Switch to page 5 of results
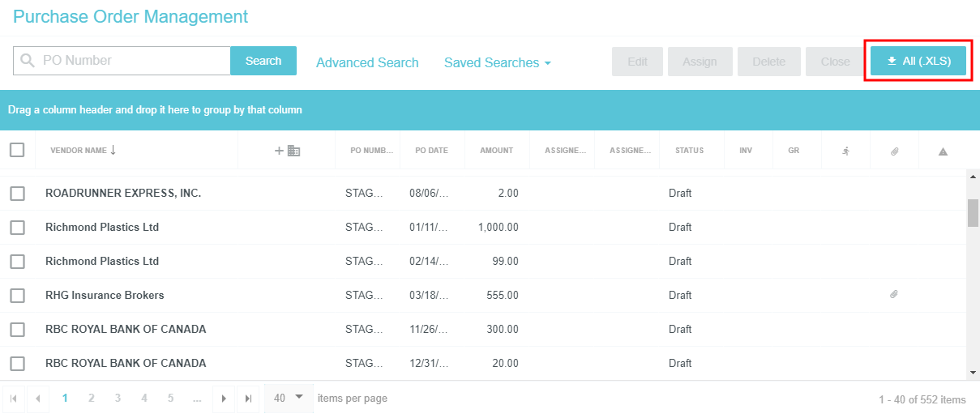The height and width of the screenshot is (418, 980). 170,398
